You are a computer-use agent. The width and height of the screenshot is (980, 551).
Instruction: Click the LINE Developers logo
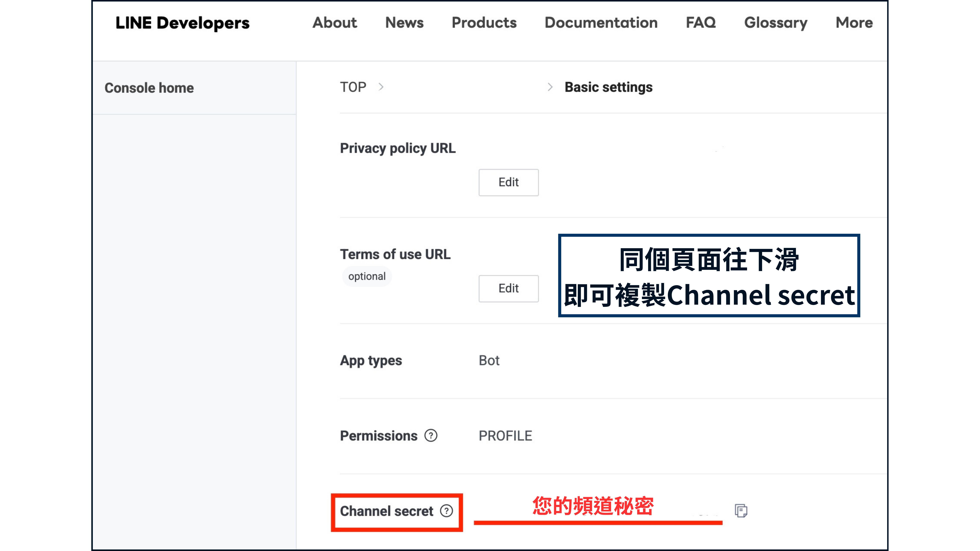click(x=183, y=23)
